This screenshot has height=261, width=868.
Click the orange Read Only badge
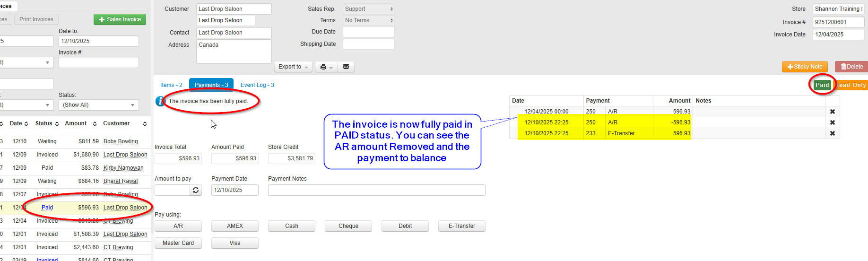coord(851,85)
